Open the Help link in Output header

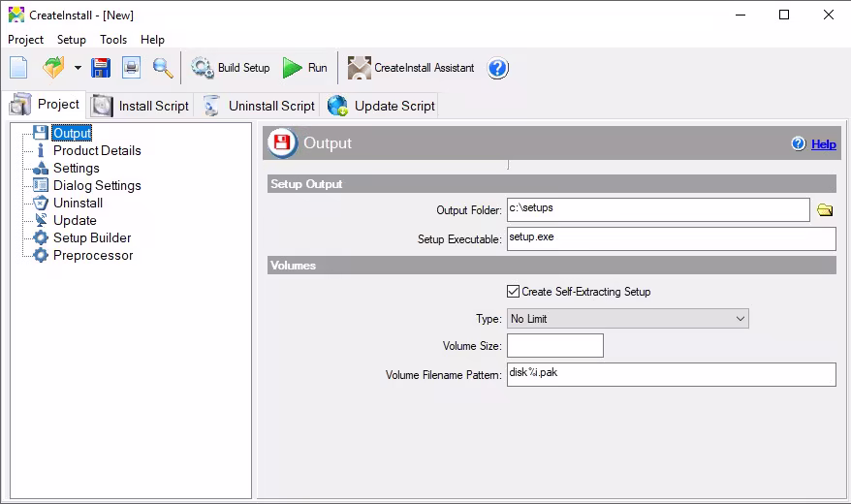[x=823, y=144]
